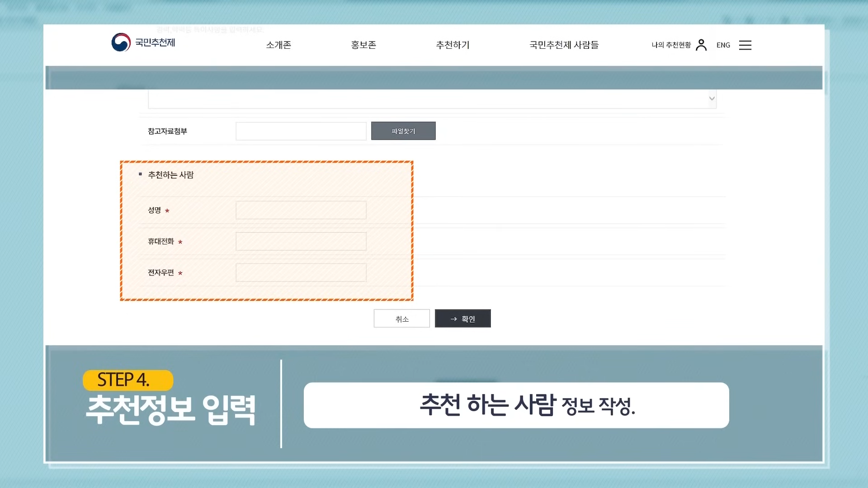Open 나의 추천현황 link
Image resolution: width=868 pixels, height=488 pixels.
[x=671, y=45]
